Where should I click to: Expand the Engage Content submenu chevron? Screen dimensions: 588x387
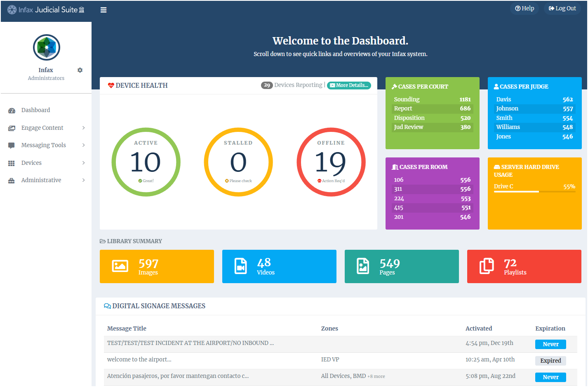tap(83, 128)
